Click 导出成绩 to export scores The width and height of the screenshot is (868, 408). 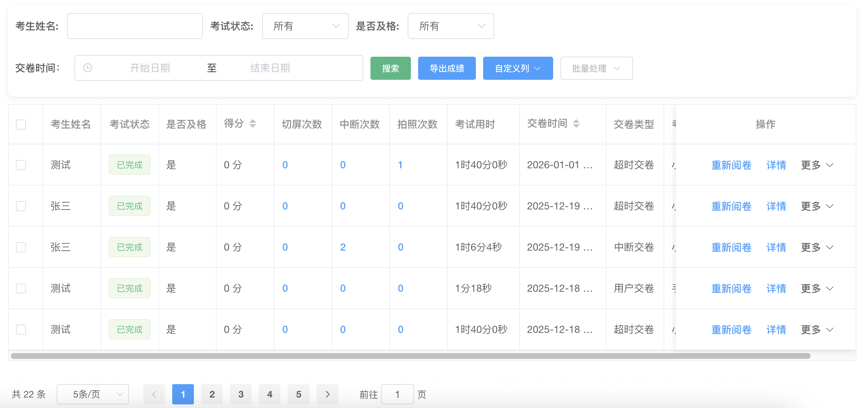click(447, 68)
